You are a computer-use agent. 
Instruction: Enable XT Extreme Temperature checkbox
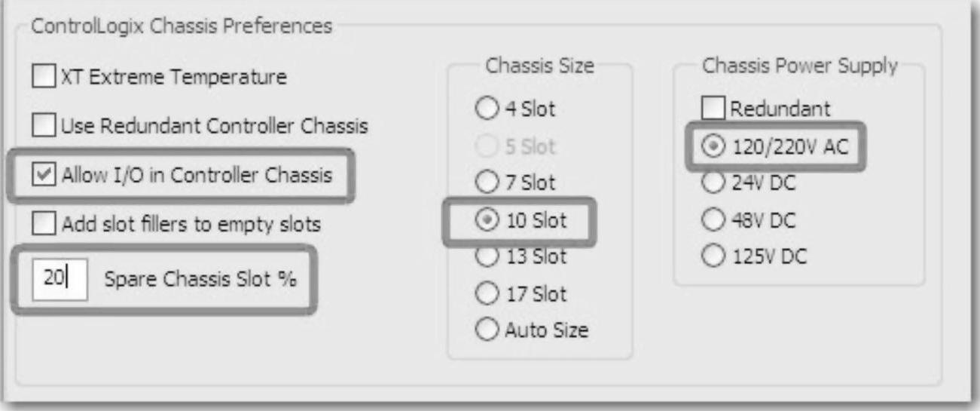pyautogui.click(x=45, y=77)
